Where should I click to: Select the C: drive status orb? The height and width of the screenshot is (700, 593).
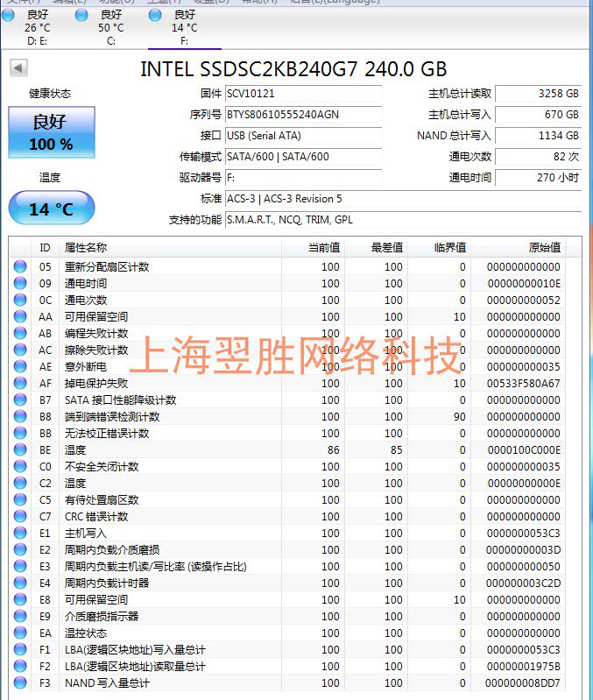81,15
